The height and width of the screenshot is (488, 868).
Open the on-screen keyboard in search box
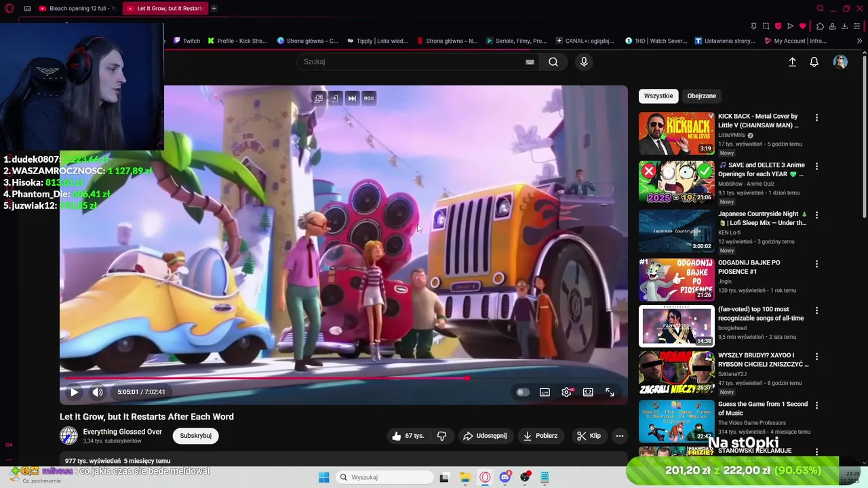530,62
